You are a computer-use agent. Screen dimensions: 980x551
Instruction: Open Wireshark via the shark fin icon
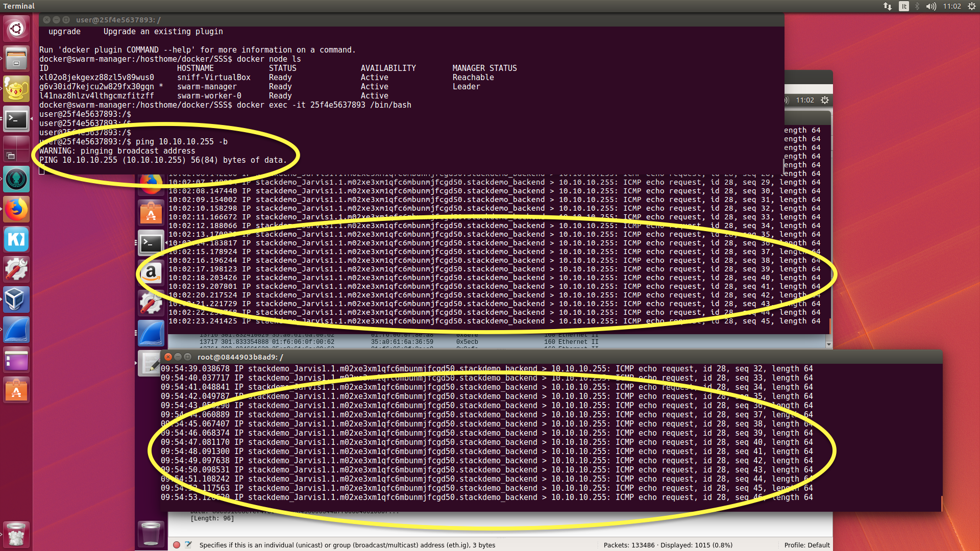tap(16, 330)
